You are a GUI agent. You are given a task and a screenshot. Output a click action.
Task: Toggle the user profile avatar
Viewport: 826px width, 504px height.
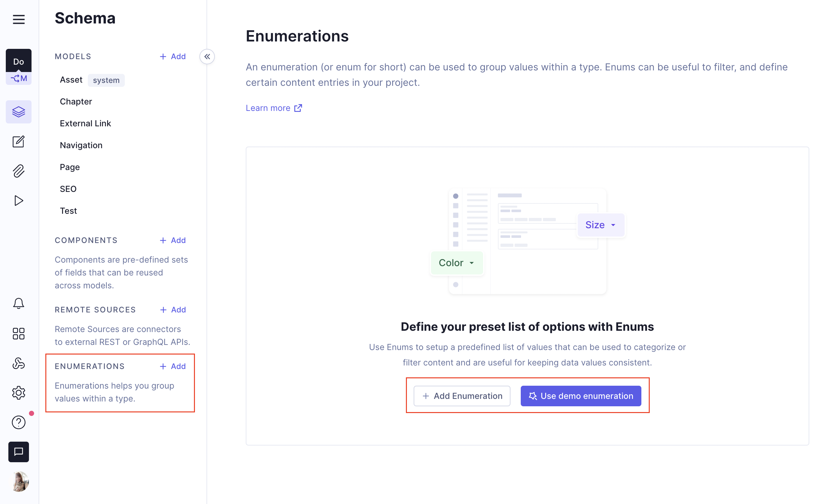18,482
